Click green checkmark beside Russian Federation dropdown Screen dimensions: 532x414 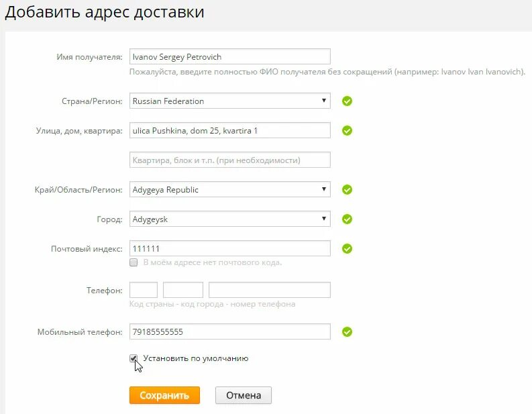point(347,101)
